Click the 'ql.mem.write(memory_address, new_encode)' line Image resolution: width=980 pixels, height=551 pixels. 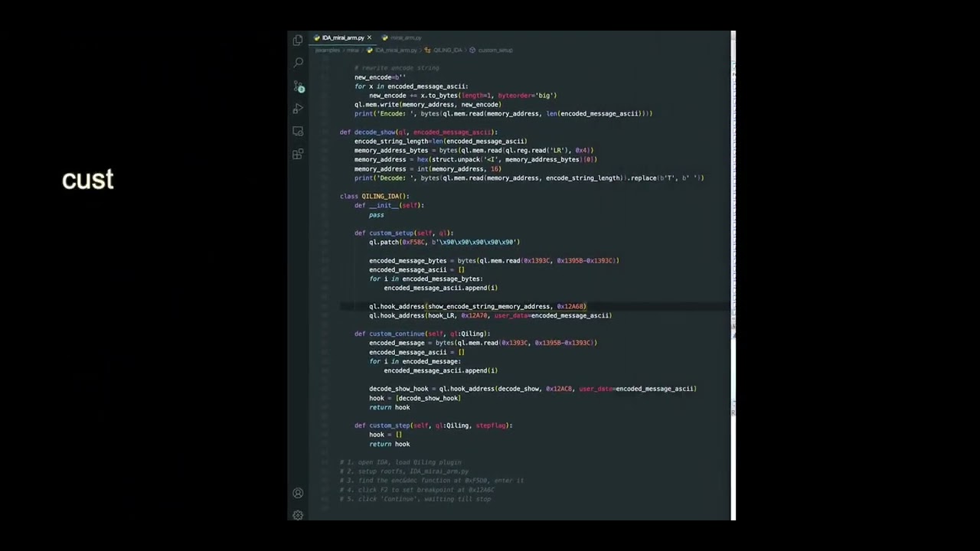pos(428,104)
